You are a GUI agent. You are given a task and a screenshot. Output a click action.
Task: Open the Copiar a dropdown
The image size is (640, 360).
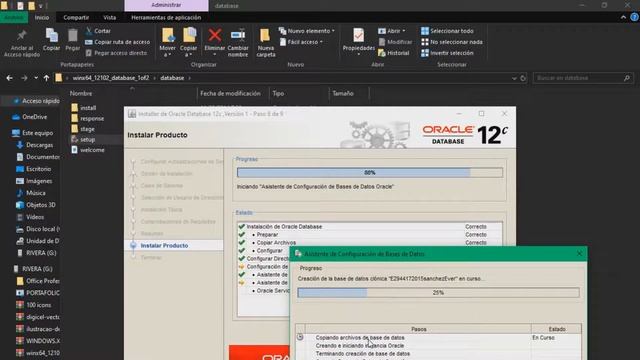tap(189, 42)
